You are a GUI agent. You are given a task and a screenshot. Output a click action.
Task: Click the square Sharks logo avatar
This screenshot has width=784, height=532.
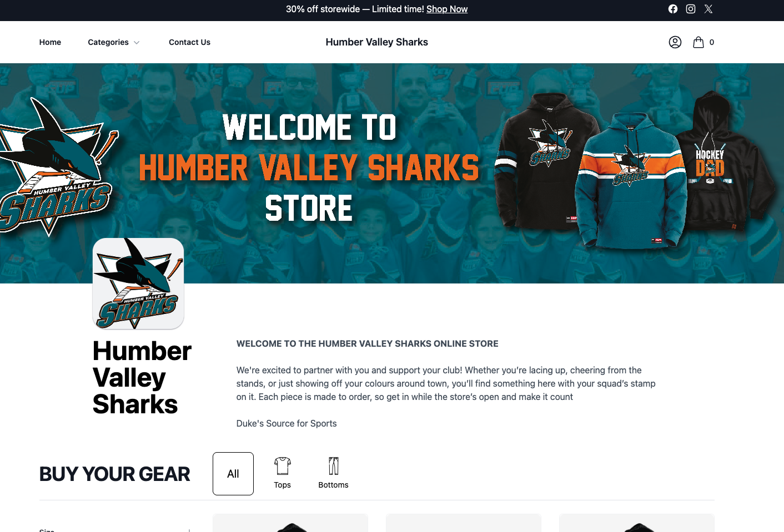point(138,283)
